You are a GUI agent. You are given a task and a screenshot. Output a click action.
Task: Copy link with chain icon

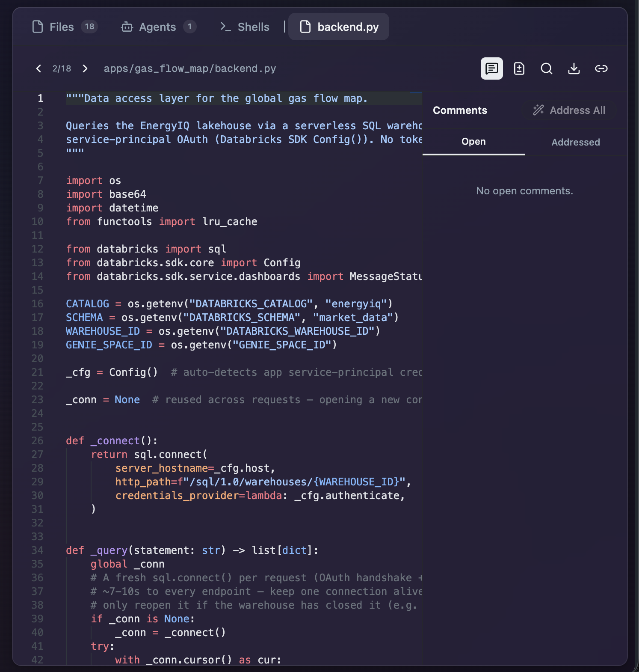tap(601, 68)
